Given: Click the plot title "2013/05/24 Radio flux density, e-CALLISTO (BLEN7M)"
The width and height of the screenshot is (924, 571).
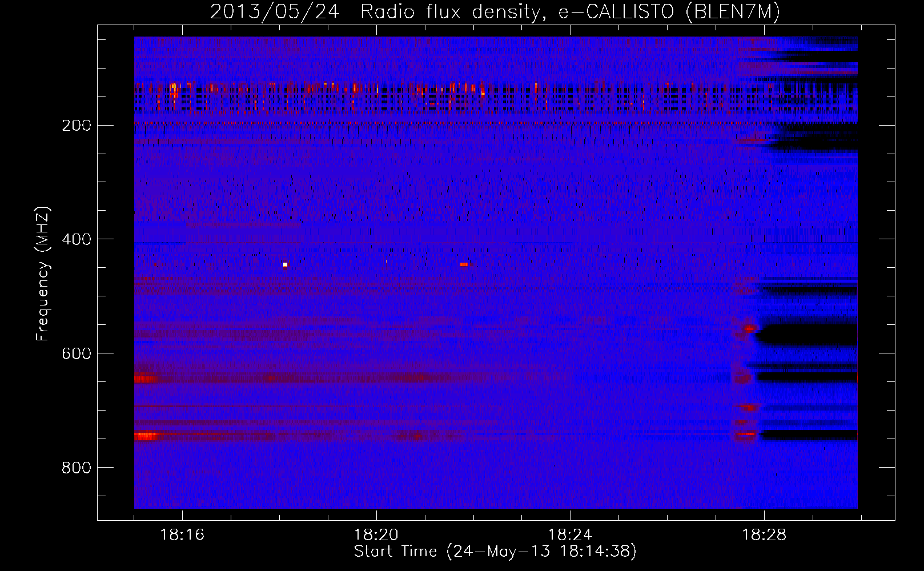Looking at the screenshot, I should click(495, 12).
